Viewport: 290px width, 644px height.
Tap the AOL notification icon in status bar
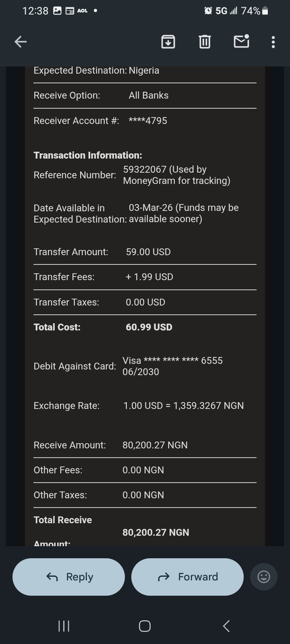click(82, 11)
